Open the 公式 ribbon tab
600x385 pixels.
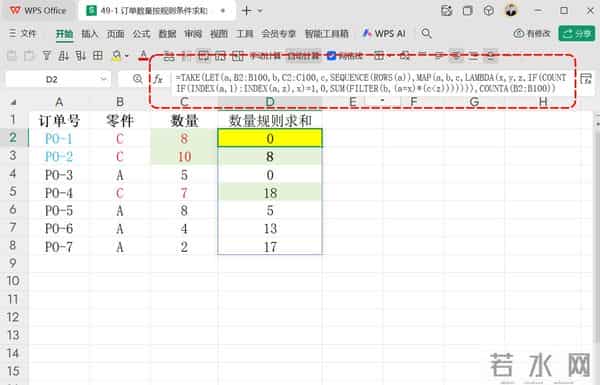[x=141, y=34]
